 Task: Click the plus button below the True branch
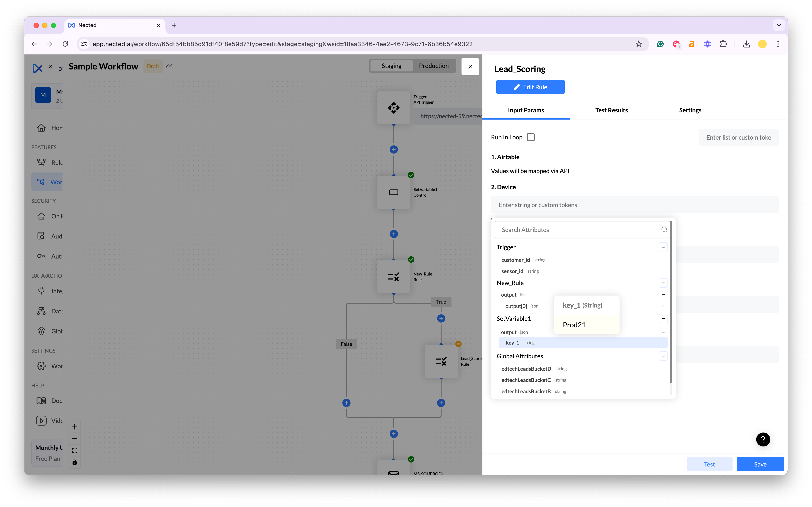click(x=441, y=319)
